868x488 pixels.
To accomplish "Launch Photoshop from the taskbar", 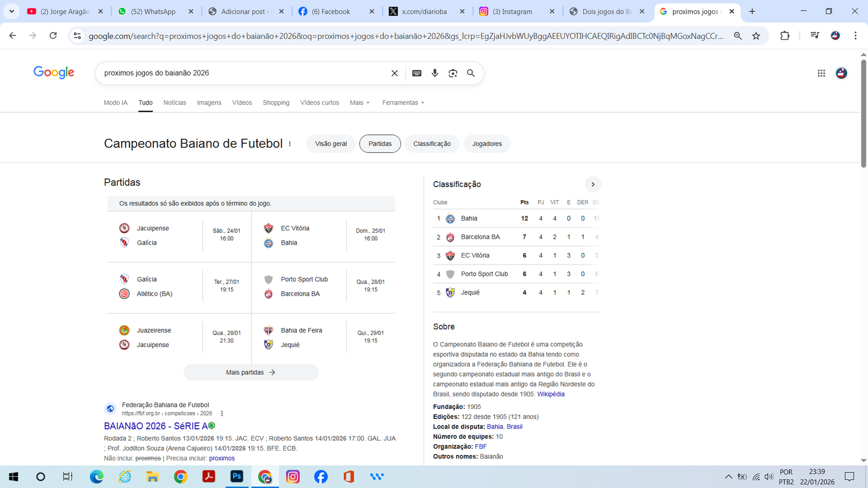I will click(237, 477).
